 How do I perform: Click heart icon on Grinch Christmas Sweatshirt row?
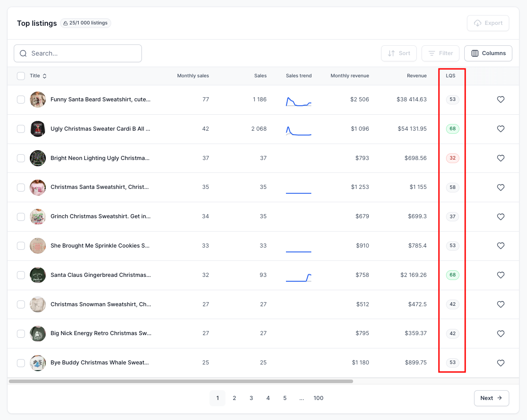pos(500,216)
